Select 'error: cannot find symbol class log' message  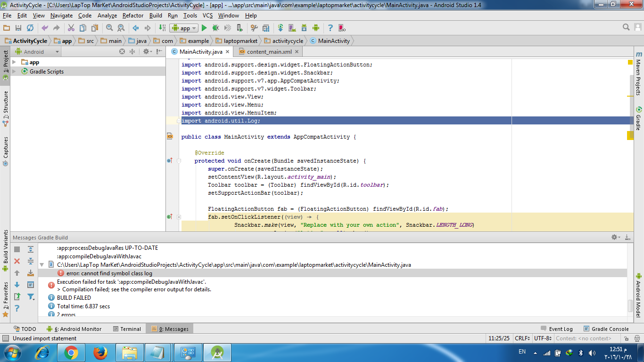(x=109, y=273)
